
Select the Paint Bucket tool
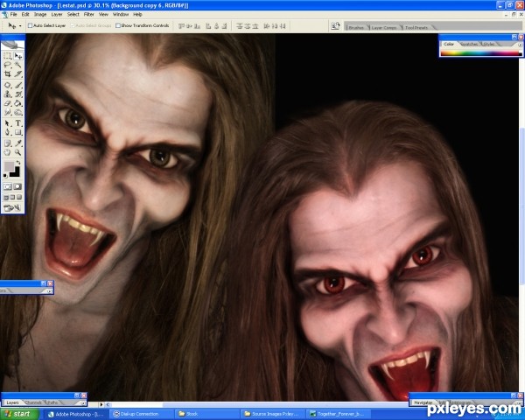pyautogui.click(x=18, y=103)
